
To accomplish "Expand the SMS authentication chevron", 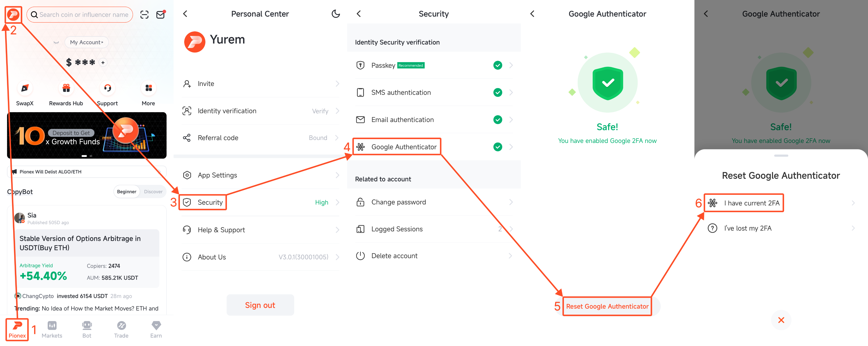I will click(x=511, y=93).
